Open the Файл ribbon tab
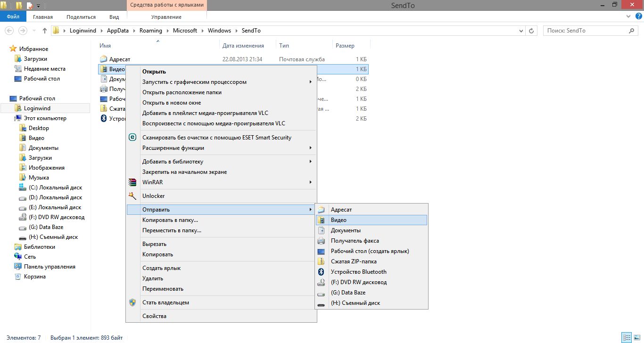Screen dimensions: 644x343 [x=13, y=17]
